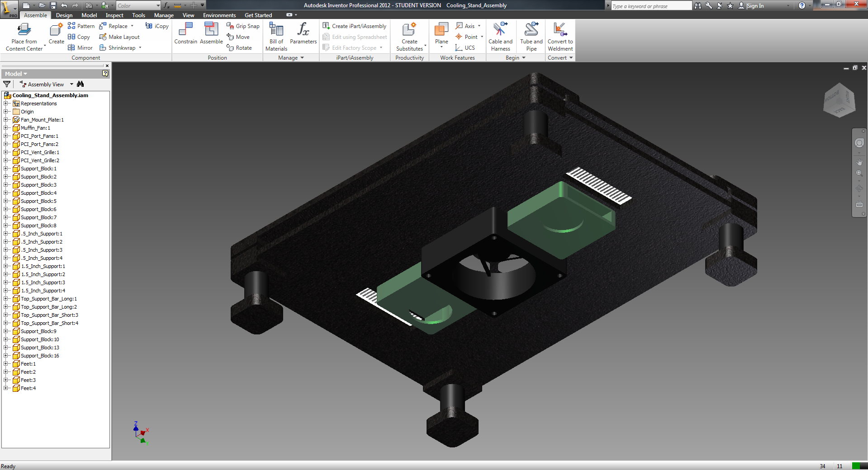Start Tube and Pipe environment

pos(531,36)
